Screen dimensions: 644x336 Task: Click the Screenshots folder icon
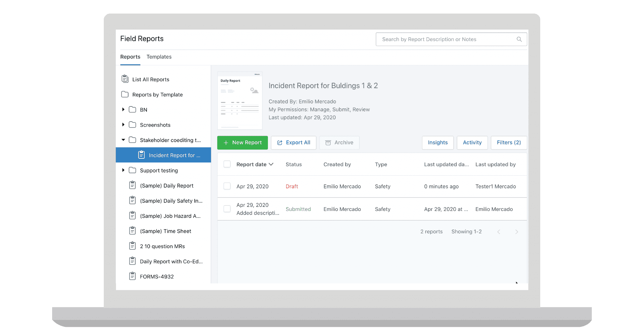click(x=132, y=124)
